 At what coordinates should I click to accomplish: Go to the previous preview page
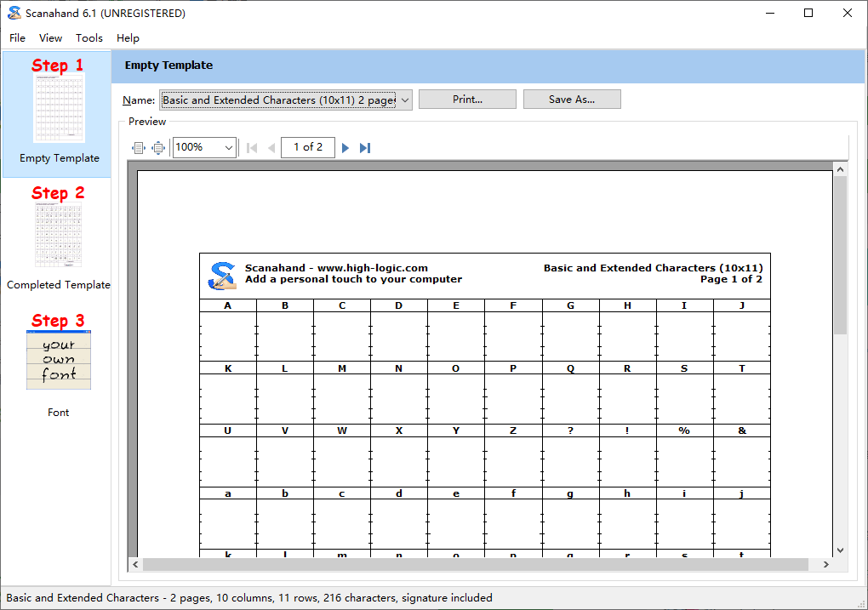pos(271,148)
